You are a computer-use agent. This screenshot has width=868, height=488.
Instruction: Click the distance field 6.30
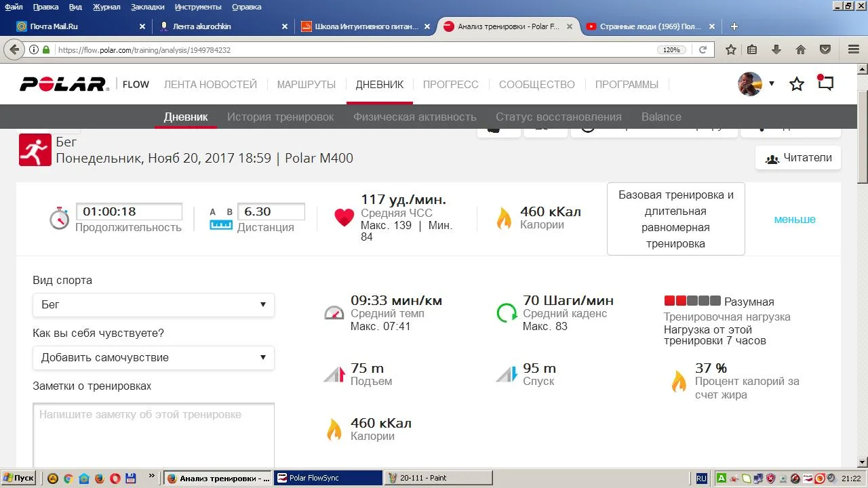[x=271, y=211]
